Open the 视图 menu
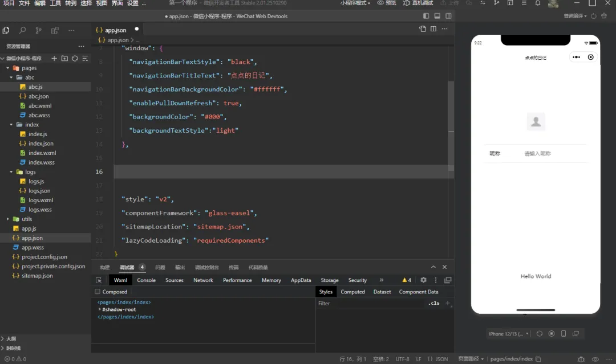Image resolution: width=616 pixels, height=364 pixels. point(102,3)
